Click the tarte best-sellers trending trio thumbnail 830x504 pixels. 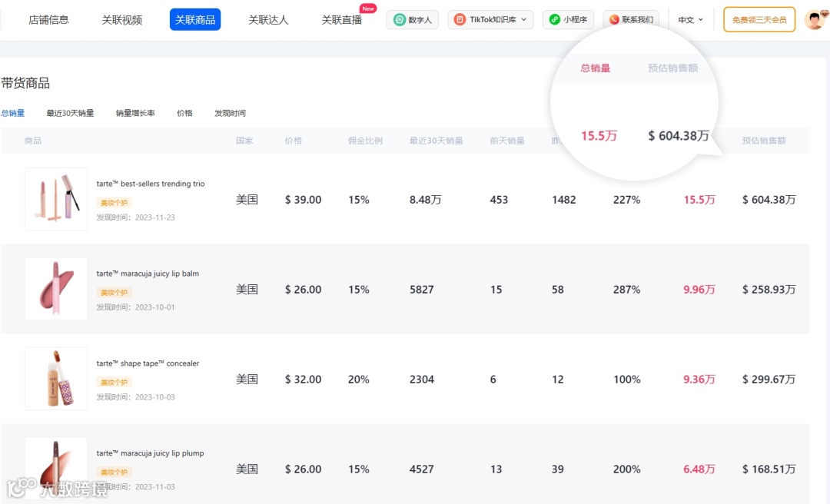click(55, 198)
